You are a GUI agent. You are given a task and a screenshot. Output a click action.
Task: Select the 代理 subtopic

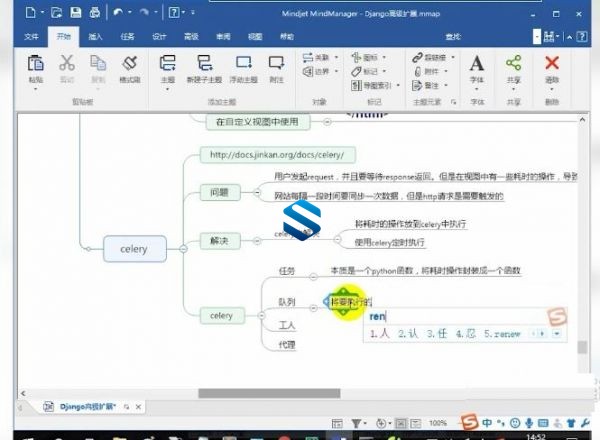tap(287, 345)
